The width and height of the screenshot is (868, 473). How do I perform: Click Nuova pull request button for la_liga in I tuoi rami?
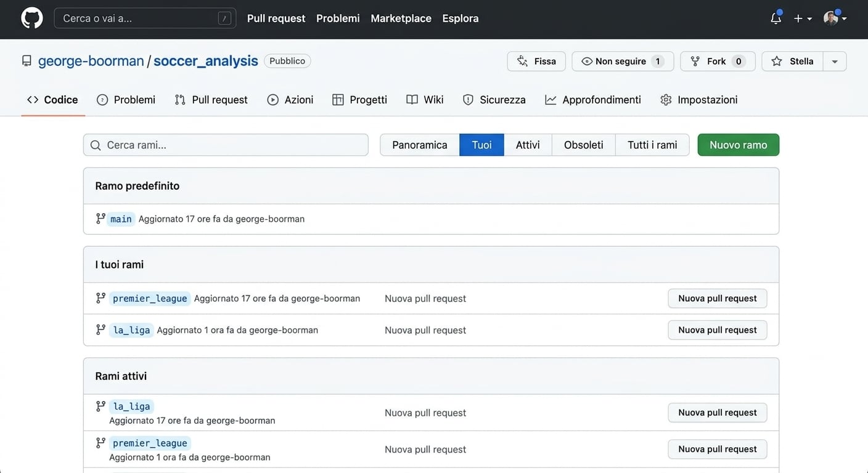(718, 329)
